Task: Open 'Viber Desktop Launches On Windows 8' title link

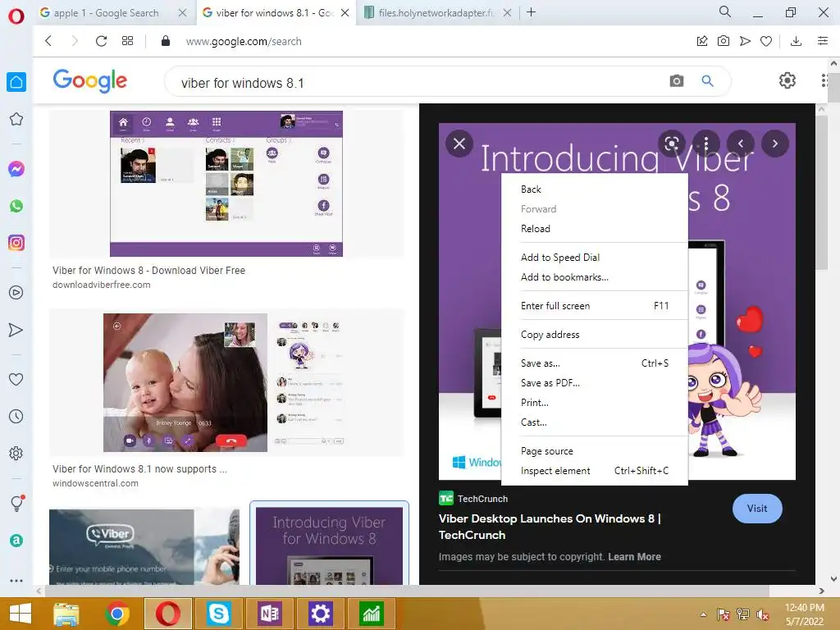Action: 550,527
